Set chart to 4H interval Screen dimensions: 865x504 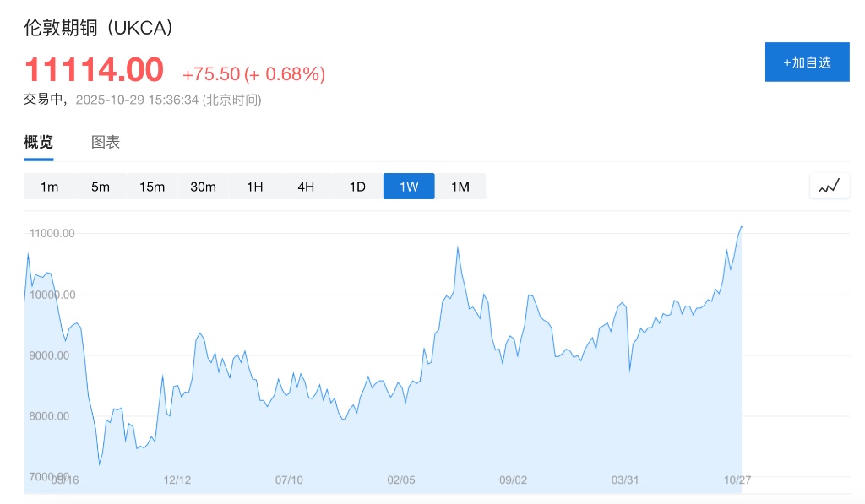tap(306, 187)
